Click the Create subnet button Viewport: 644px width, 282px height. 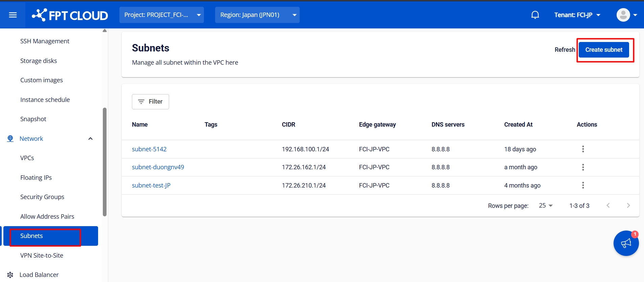point(604,50)
